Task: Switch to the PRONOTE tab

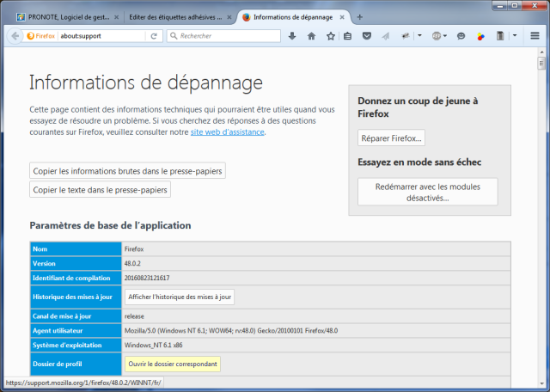Action: 66,16
